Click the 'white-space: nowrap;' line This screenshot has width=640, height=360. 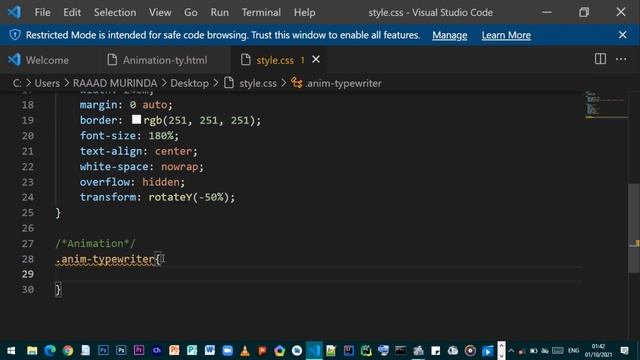coord(142,167)
